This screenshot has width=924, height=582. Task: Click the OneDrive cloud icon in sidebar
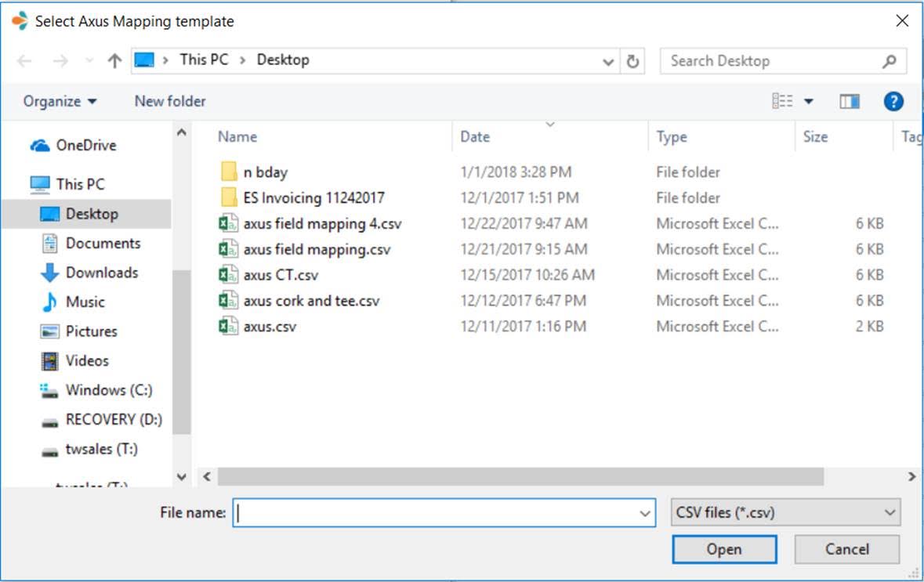pyautogui.click(x=40, y=146)
